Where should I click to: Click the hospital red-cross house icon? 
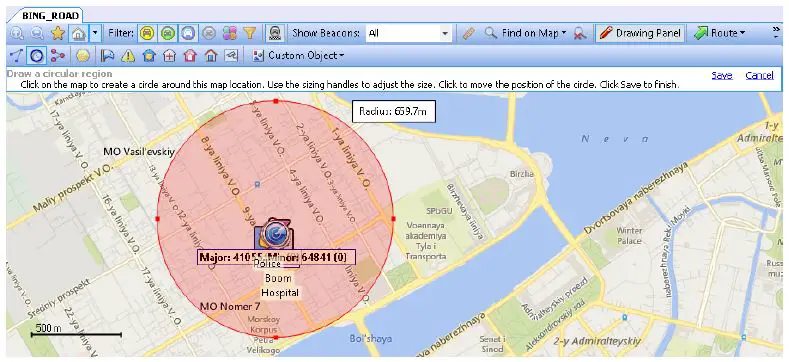pyautogui.click(x=170, y=55)
